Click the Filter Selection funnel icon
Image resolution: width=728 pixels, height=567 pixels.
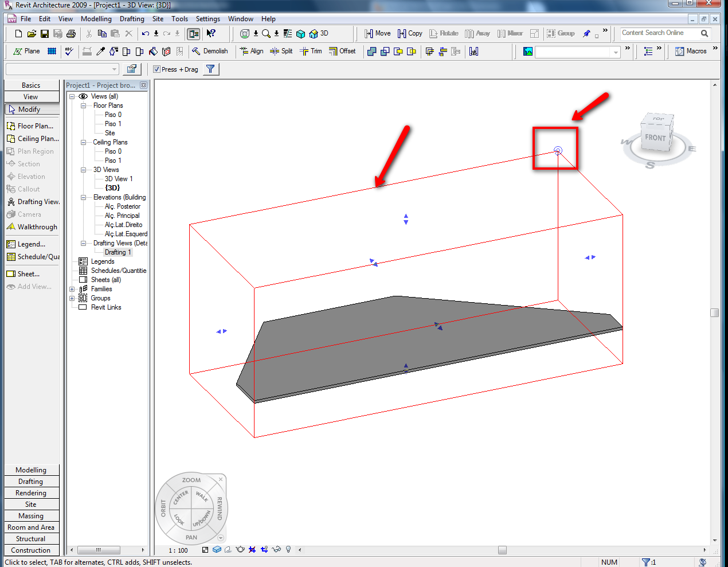pos(210,69)
